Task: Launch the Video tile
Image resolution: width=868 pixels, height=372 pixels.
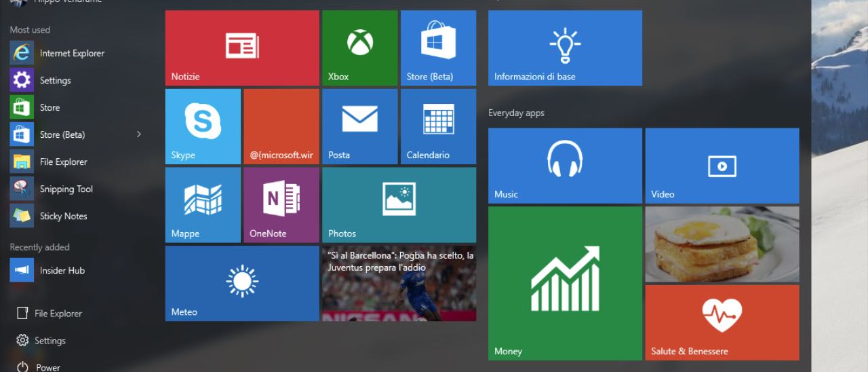Action: [x=722, y=166]
